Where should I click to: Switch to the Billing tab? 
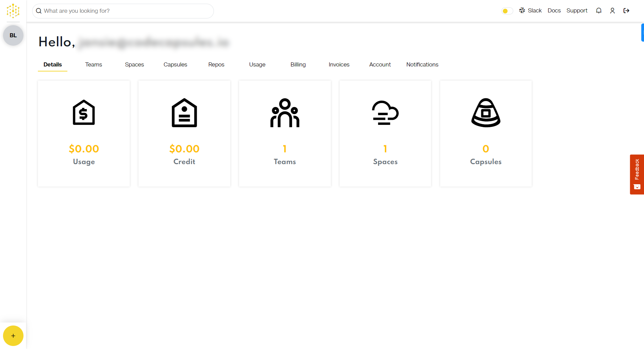pos(298,64)
